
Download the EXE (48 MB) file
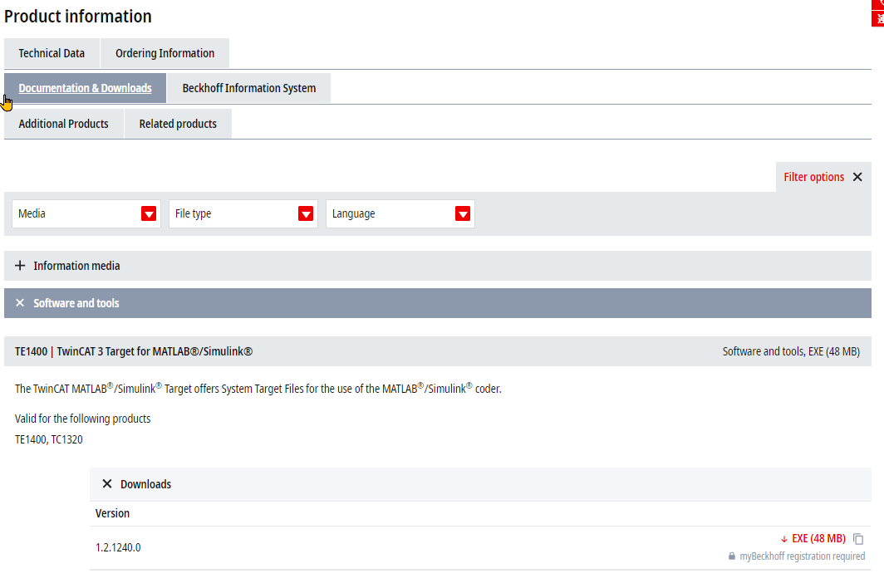click(818, 539)
